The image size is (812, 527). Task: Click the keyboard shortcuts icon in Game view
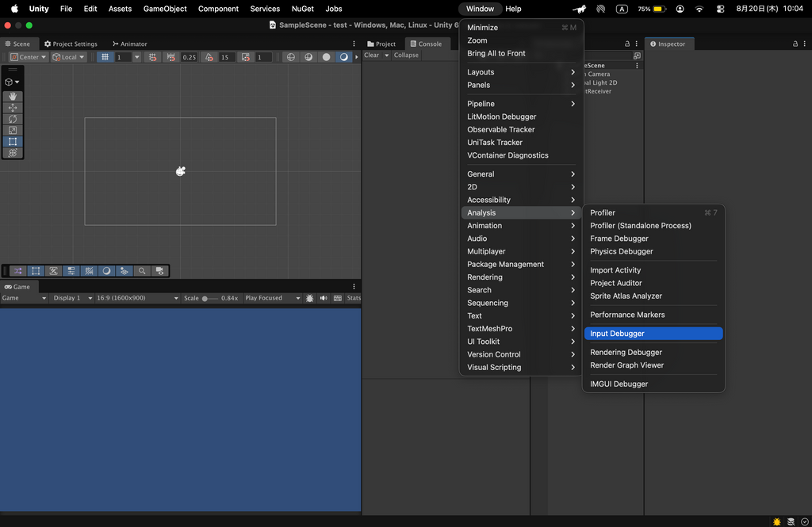click(x=338, y=298)
